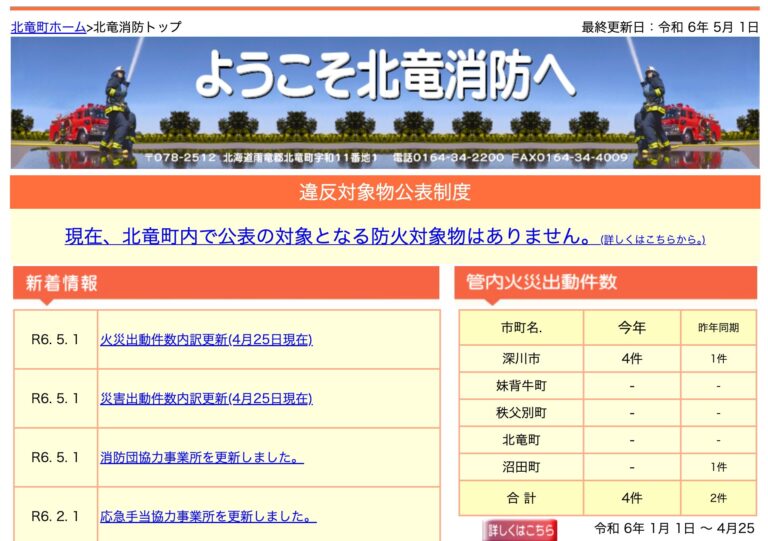Select the 違反対象物公表制度 orange header

pyautogui.click(x=384, y=192)
